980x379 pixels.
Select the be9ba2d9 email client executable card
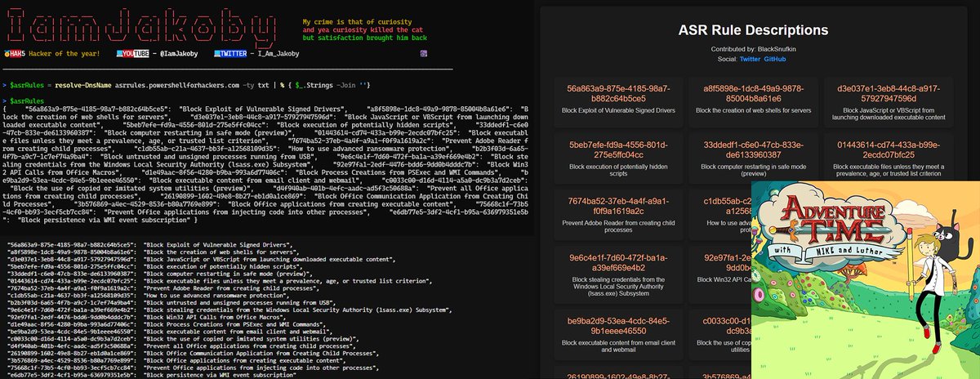(617, 335)
